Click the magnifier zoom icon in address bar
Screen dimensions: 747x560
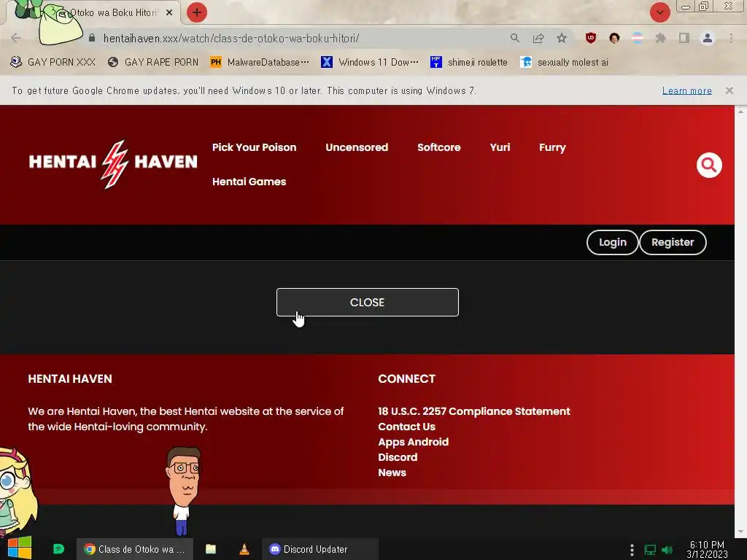(x=514, y=38)
